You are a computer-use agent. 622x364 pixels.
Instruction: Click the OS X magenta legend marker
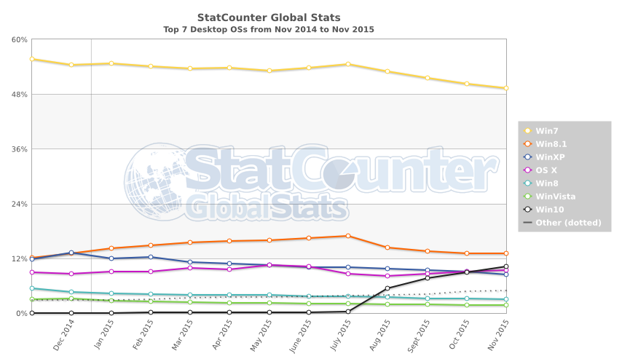click(x=527, y=170)
